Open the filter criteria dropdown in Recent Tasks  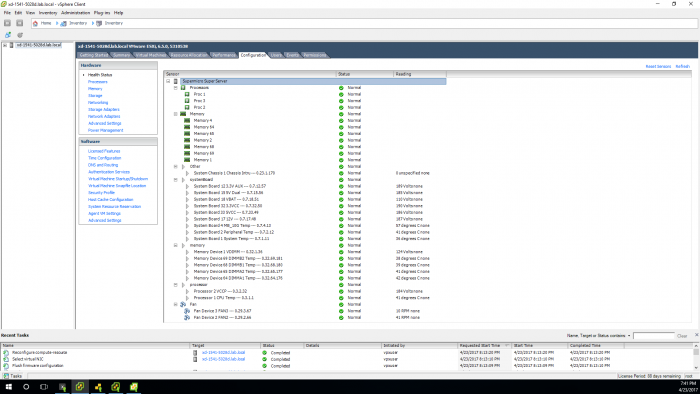point(629,336)
